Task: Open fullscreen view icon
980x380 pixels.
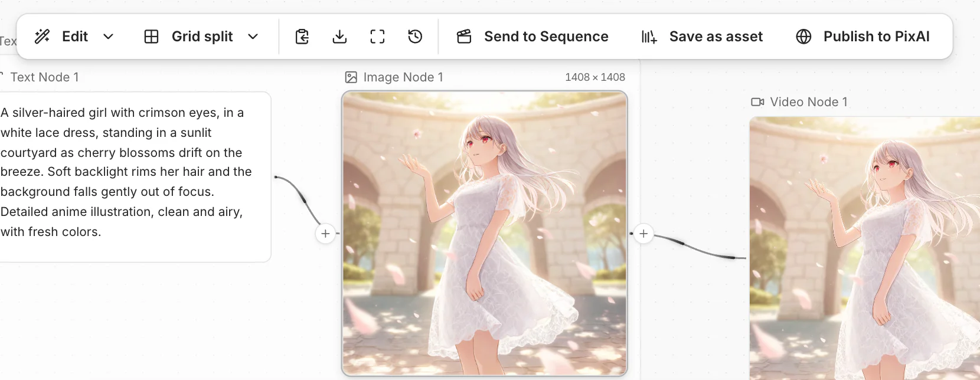Action: pos(377,37)
